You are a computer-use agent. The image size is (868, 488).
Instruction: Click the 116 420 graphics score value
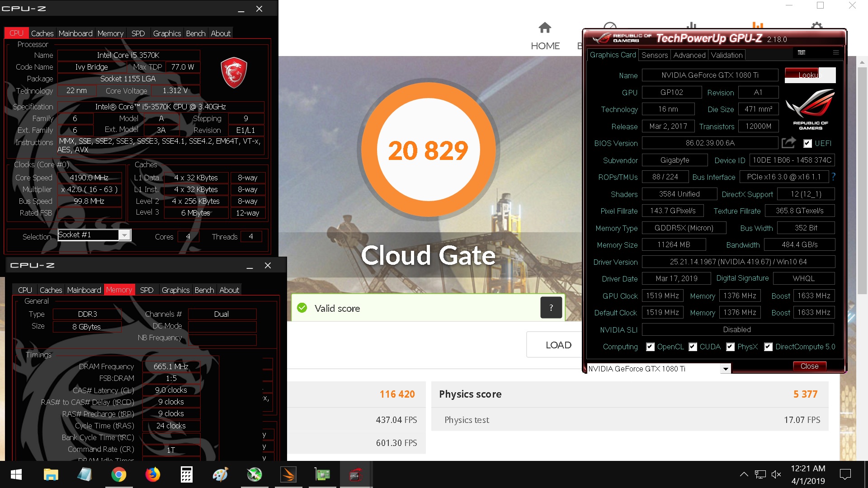point(397,394)
